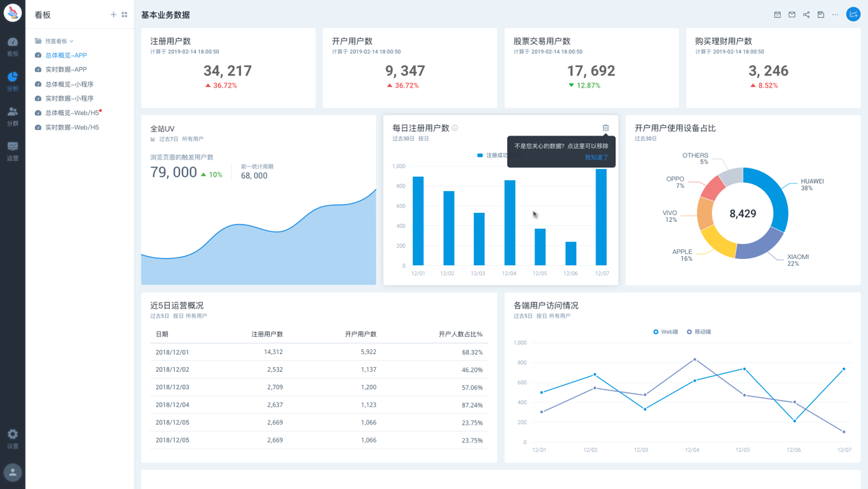Image resolution: width=868 pixels, height=489 pixels.
Task: Toggle the 注册成功 legend in bar chart
Action: [493, 155]
